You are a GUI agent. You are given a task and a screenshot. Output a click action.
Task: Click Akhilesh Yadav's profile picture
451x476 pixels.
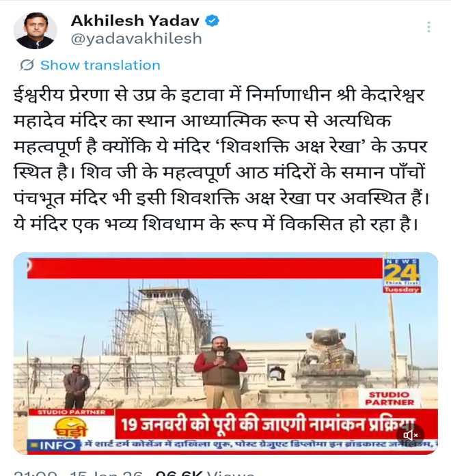click(36, 30)
